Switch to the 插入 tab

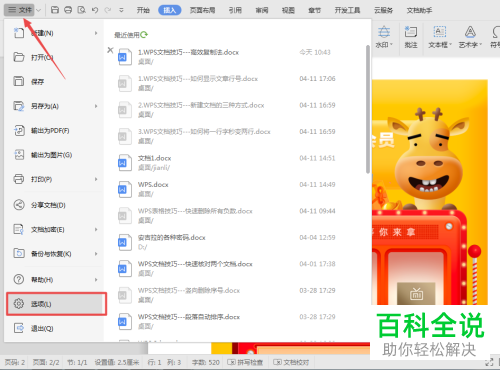[170, 10]
